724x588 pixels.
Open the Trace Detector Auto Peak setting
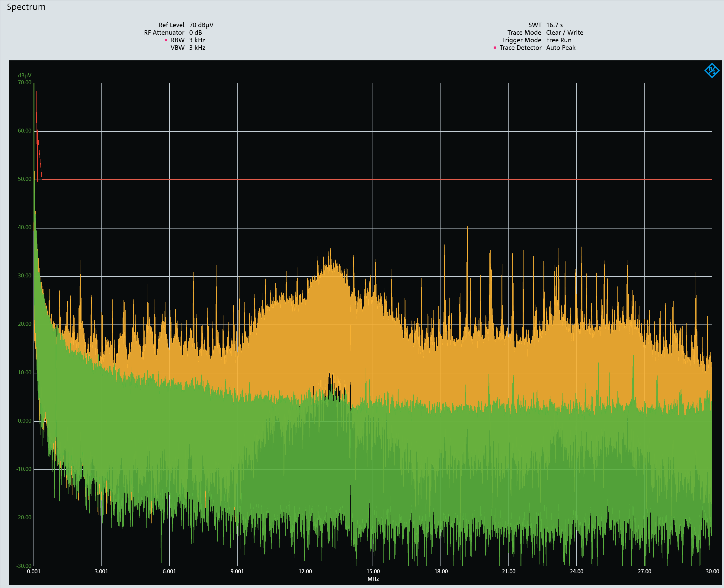coord(561,48)
